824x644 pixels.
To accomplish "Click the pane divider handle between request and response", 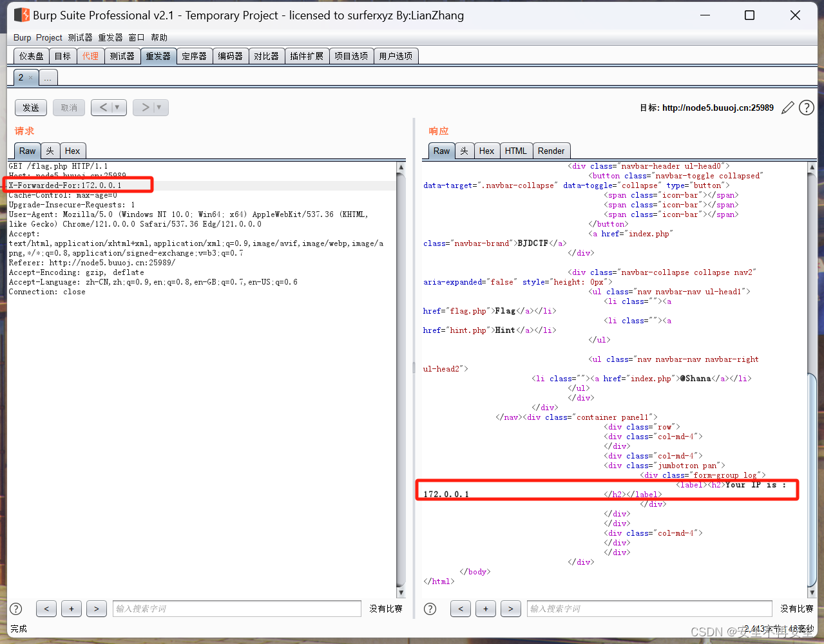I will pyautogui.click(x=414, y=368).
